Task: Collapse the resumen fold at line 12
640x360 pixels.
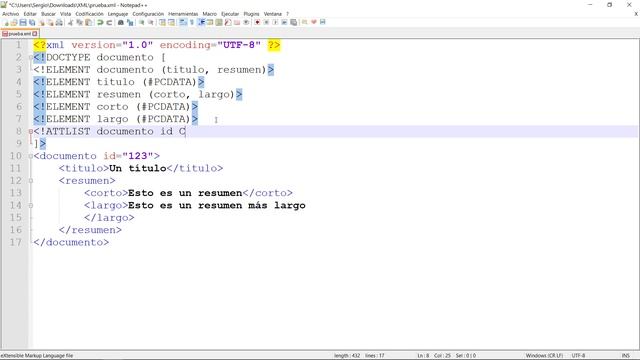Action: coord(31,181)
